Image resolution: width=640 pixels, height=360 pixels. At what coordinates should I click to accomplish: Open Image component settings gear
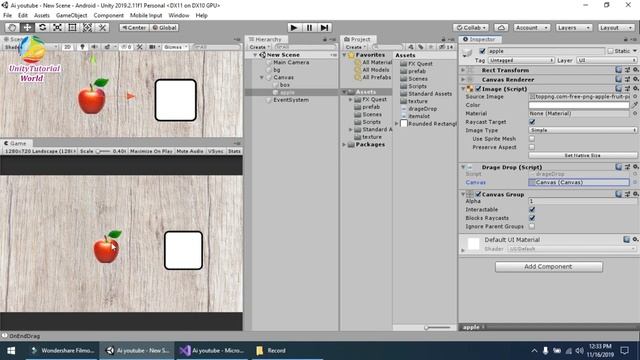(x=635, y=89)
